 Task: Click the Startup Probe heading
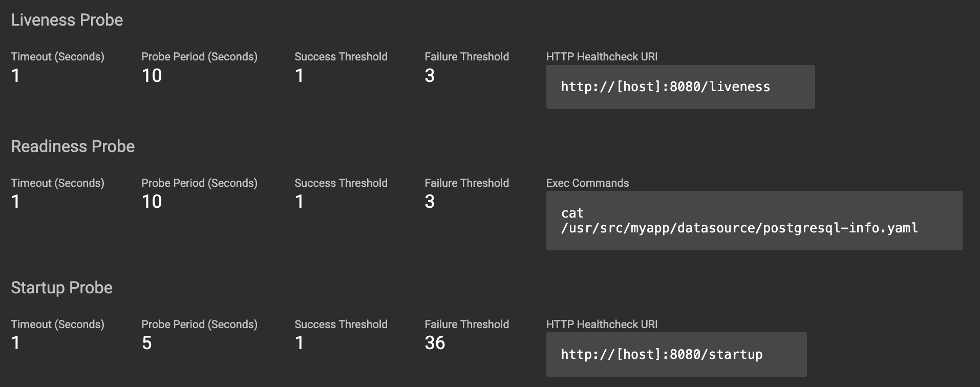tap(61, 288)
